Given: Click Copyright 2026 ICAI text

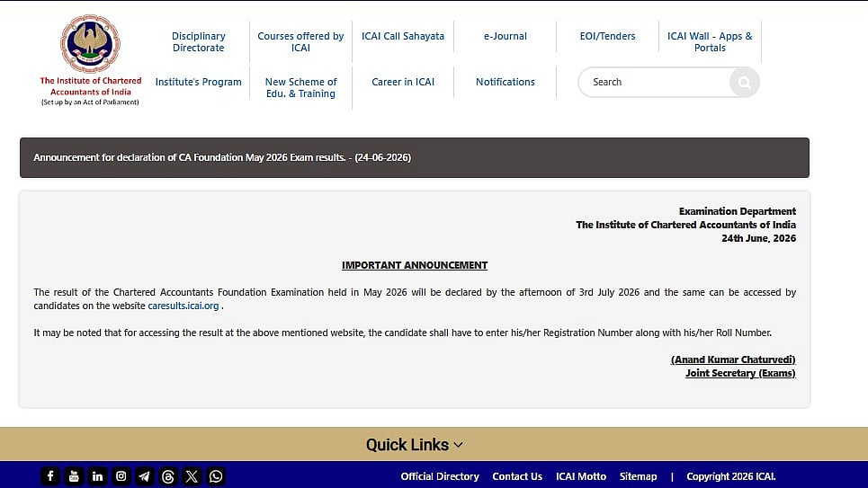Looking at the screenshot, I should [x=730, y=476].
